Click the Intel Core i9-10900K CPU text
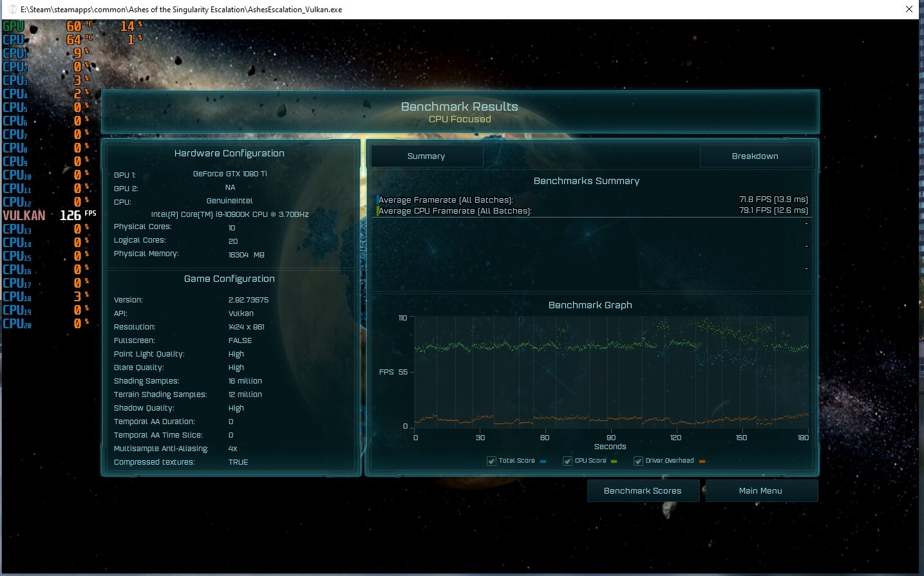 point(230,214)
